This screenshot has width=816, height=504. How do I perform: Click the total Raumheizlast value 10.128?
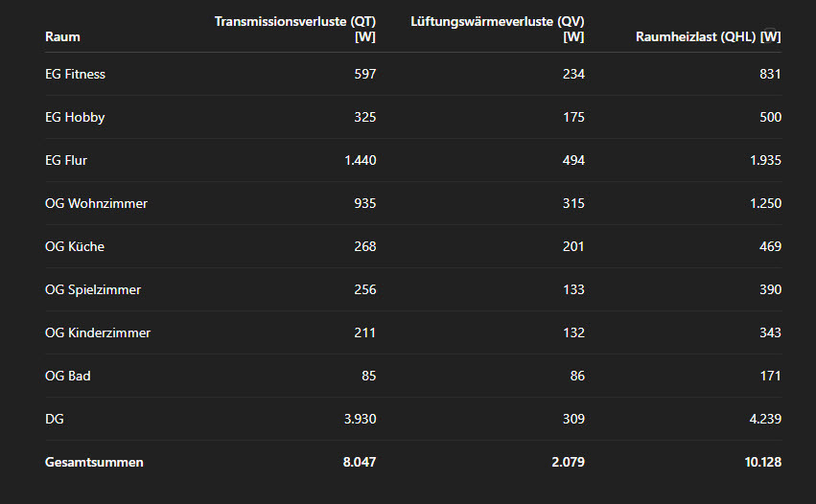(x=762, y=462)
